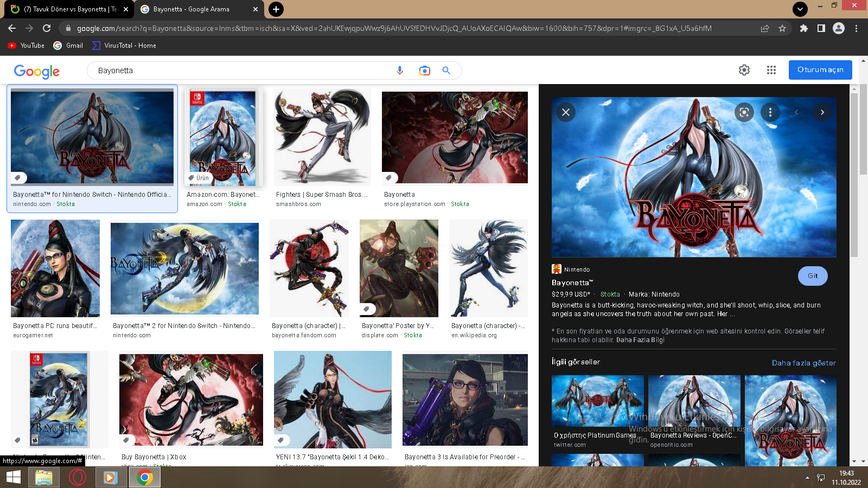Close the image preview panel
This screenshot has width=868, height=488.
point(566,112)
